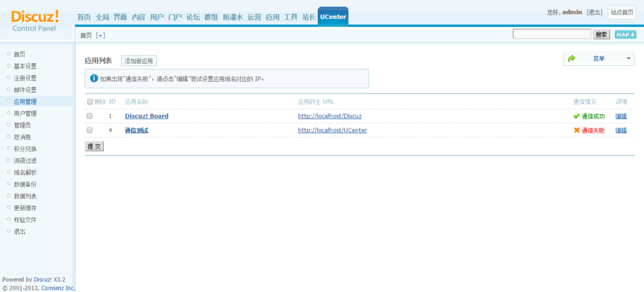644x292 pixels.
Task: Select 短消息 in the left sidebar
Action: [22, 137]
